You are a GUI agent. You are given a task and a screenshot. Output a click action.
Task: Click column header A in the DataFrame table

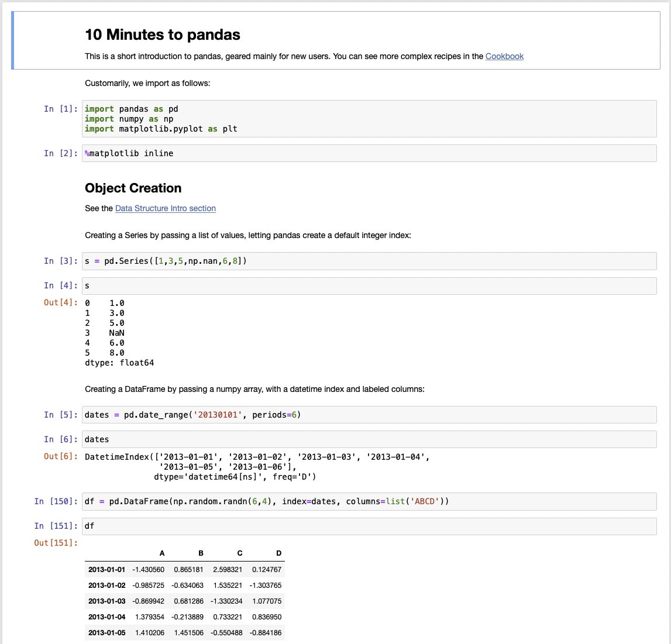pyautogui.click(x=162, y=553)
